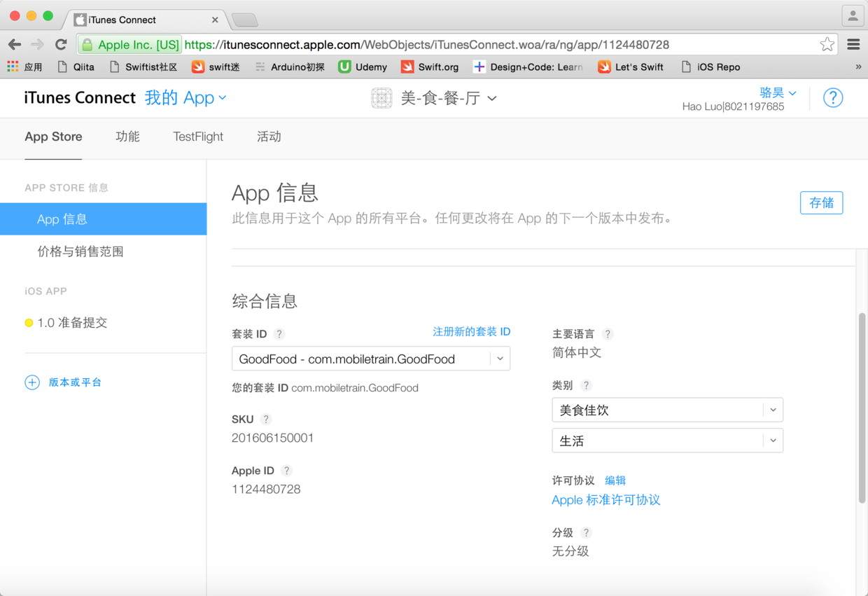Expand the 美-食-餐-厅 app switcher

pyautogui.click(x=449, y=99)
